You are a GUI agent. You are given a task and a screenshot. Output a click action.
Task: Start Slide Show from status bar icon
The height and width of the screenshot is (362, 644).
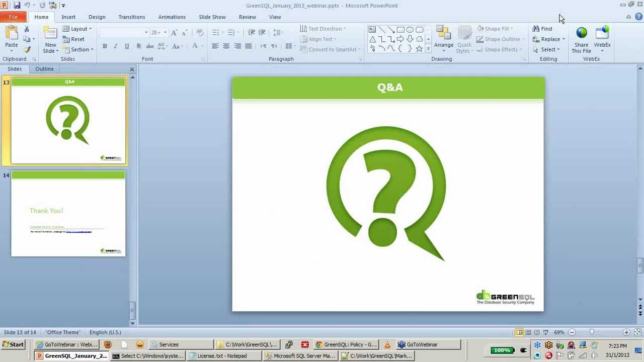(546, 332)
